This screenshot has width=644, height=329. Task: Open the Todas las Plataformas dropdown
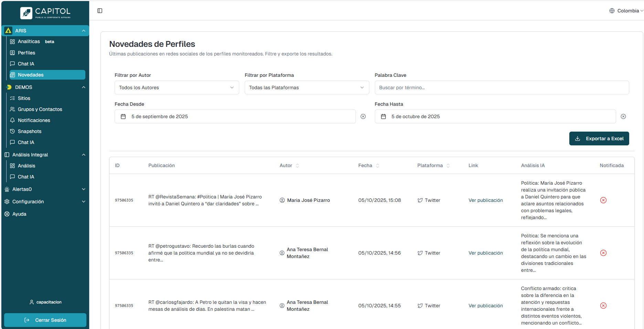[x=306, y=88]
